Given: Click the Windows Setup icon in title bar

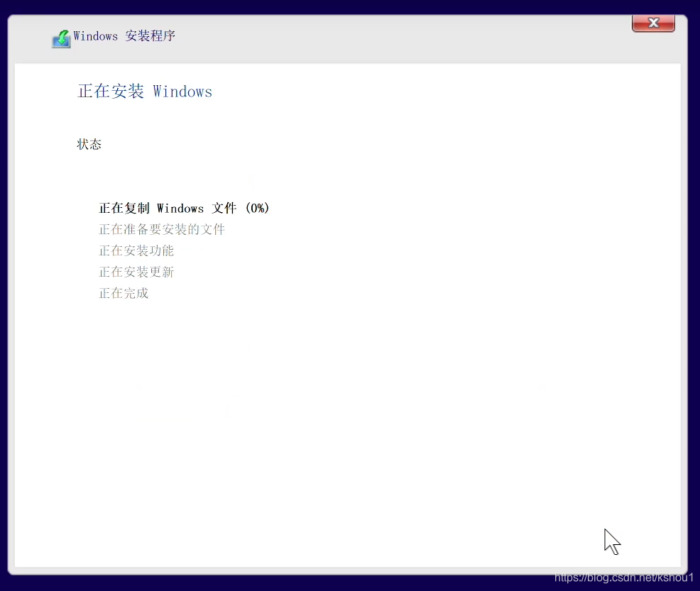Looking at the screenshot, I should point(61,38).
